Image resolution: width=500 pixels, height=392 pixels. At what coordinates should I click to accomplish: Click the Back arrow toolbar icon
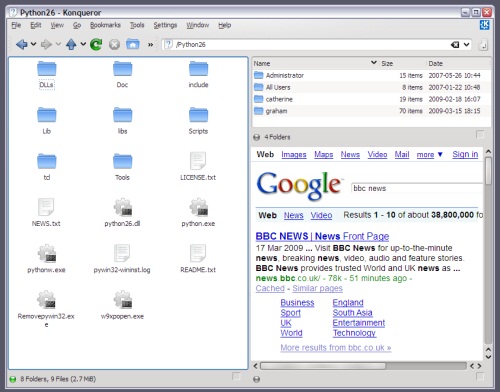[22, 44]
